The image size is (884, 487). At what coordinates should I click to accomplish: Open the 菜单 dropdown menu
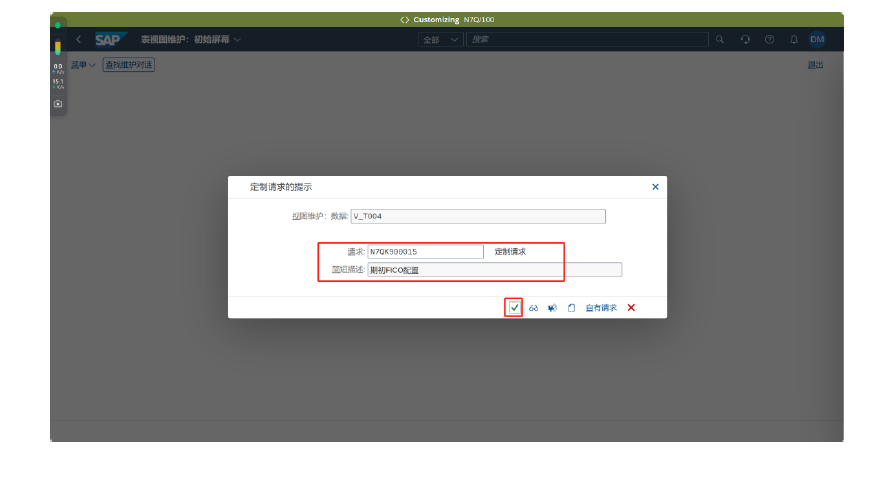point(83,65)
